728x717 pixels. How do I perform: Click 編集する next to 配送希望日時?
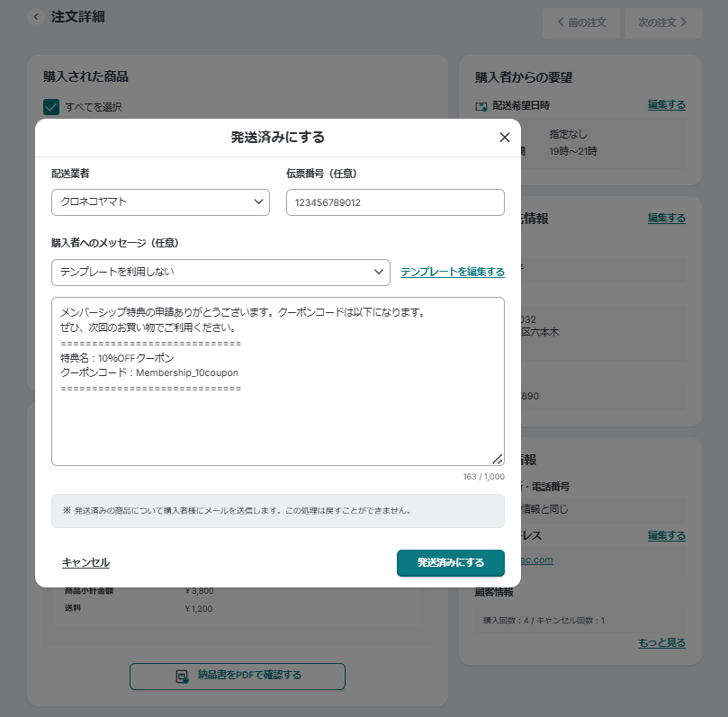coord(666,105)
